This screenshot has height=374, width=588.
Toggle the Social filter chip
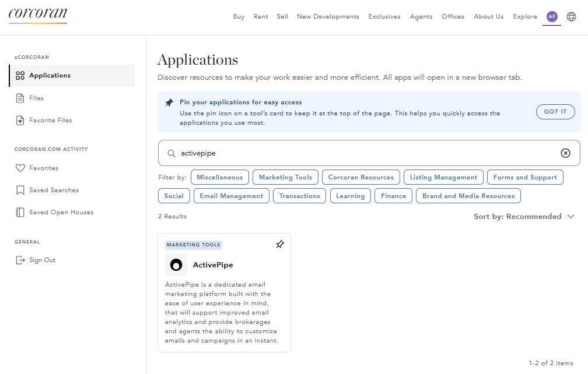pyautogui.click(x=174, y=196)
